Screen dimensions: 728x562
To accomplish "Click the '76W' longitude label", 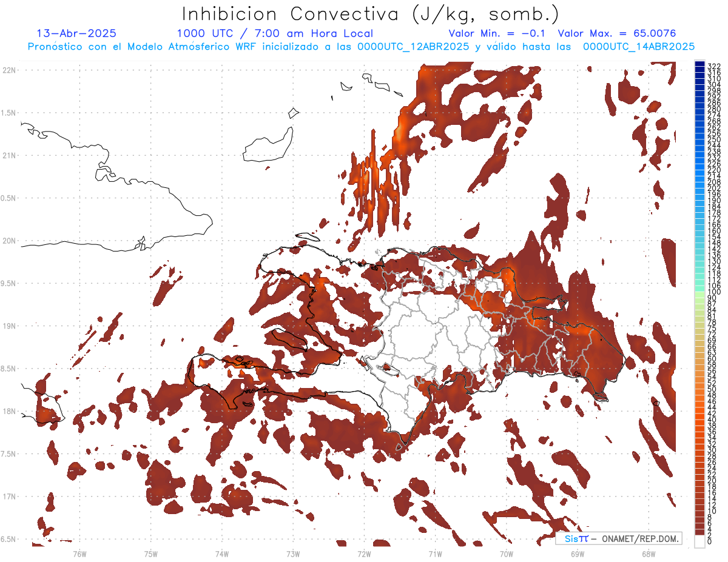I will 79,554.
